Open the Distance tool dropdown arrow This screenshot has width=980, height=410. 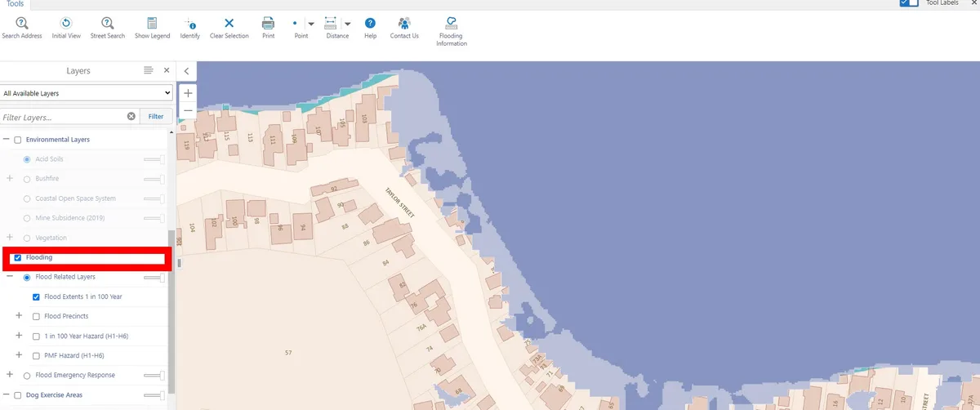(348, 25)
